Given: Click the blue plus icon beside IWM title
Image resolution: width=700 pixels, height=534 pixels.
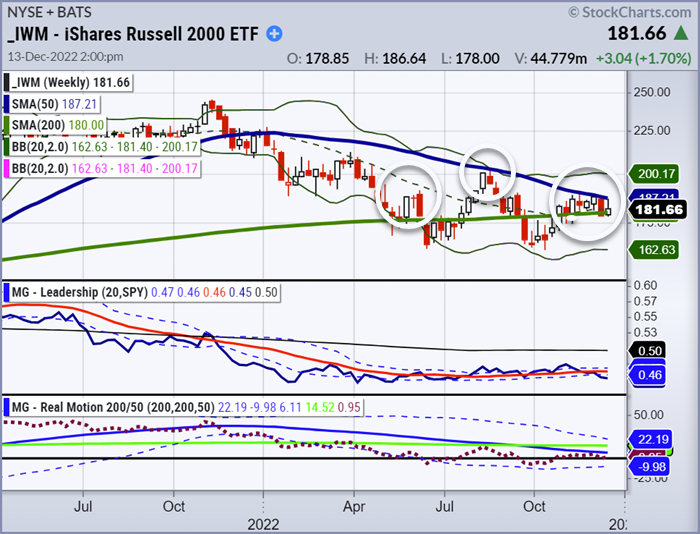Looking at the screenshot, I should pos(274,34).
